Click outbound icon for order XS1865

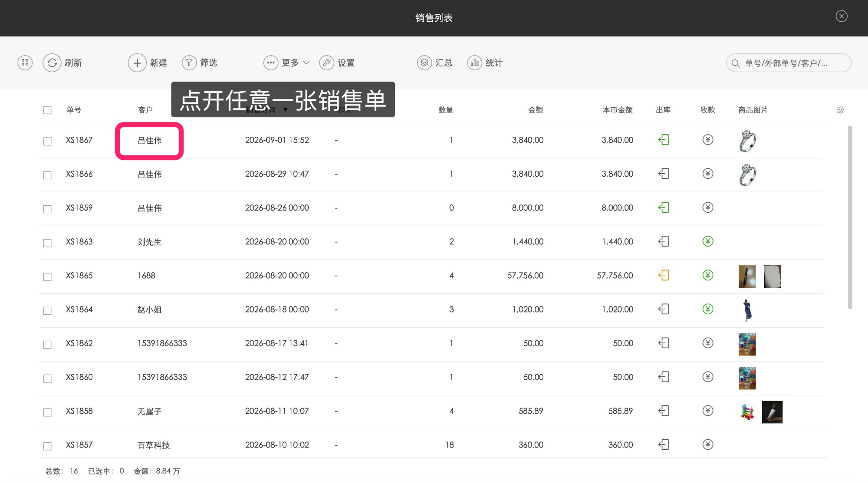(x=664, y=275)
